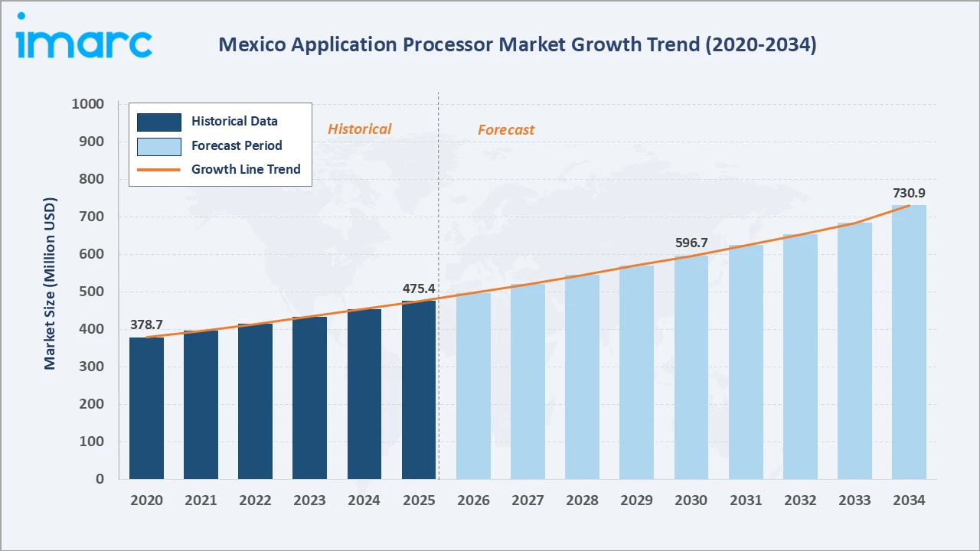This screenshot has width=980, height=551.
Task: Select the 2029 forecast bar
Action: tap(637, 372)
